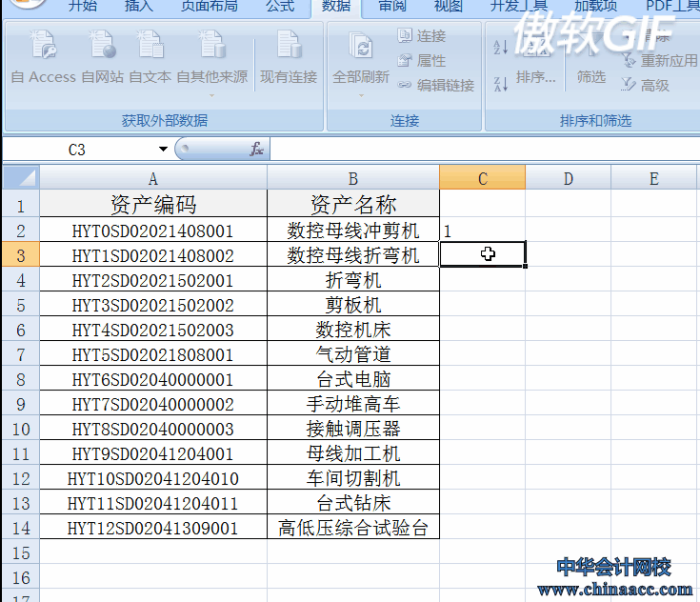Select the Data (数据) tab

[x=335, y=6]
